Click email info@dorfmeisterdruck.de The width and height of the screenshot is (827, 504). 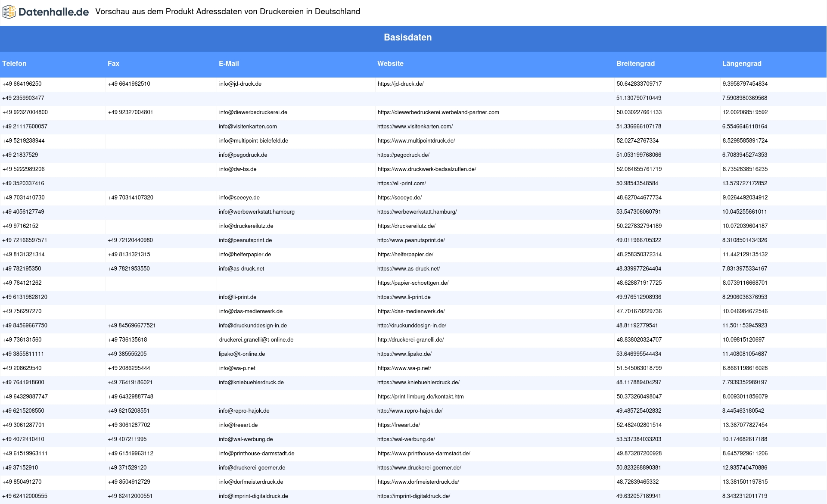251,482
